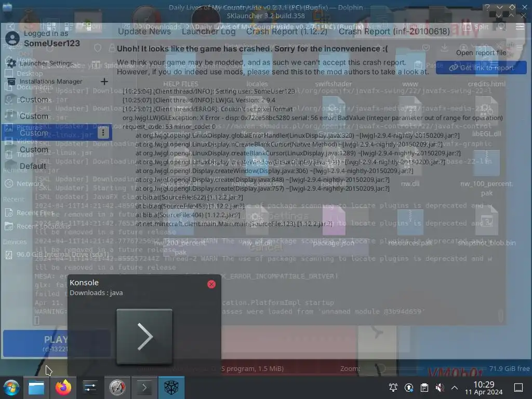Open System Settings taskbar icon

(90, 388)
